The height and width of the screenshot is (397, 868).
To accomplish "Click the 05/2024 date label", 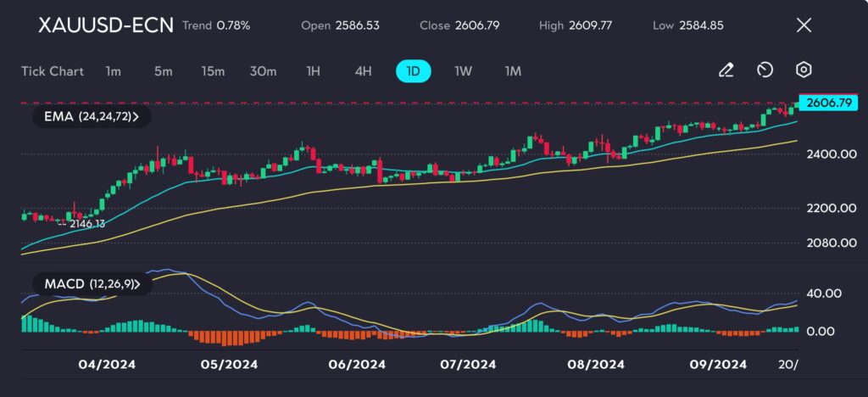I will [x=230, y=365].
